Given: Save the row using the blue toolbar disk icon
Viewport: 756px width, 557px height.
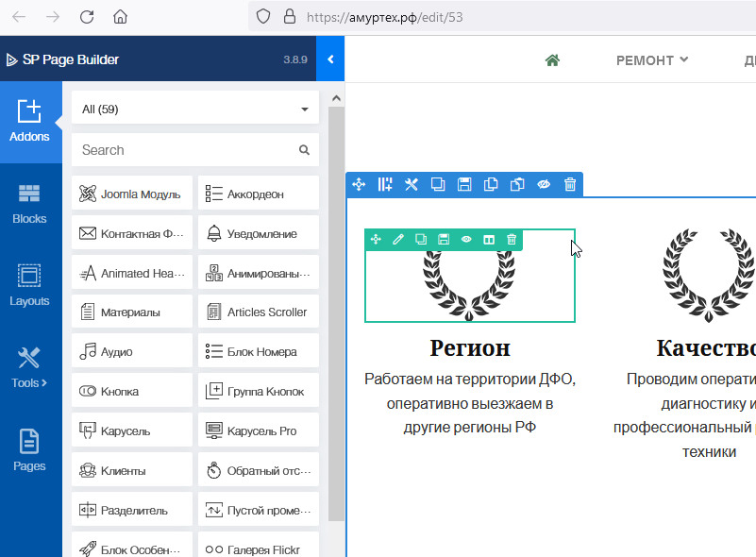Looking at the screenshot, I should [464, 185].
